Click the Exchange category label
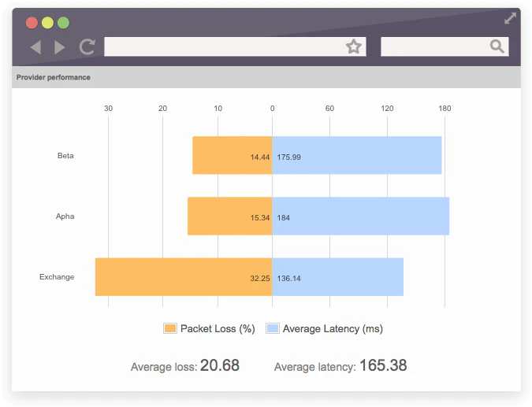 click(x=57, y=277)
